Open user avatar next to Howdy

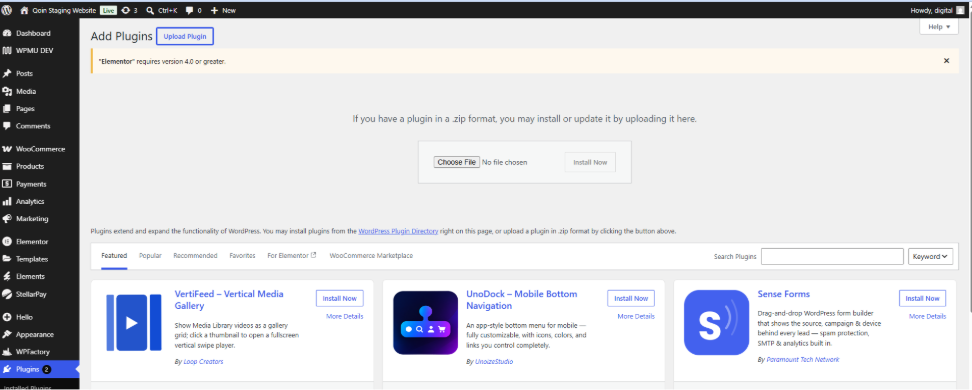point(960,10)
